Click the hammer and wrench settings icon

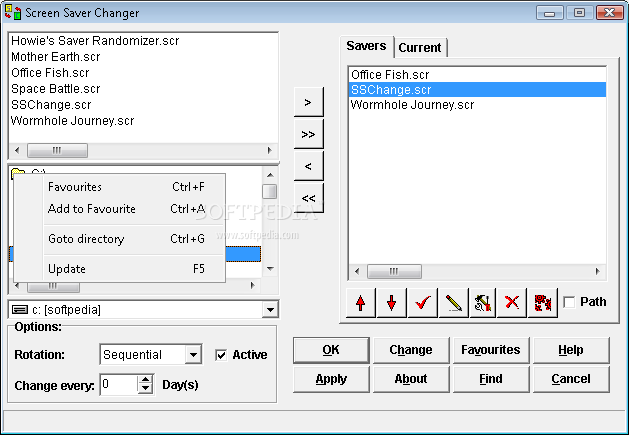[483, 303]
